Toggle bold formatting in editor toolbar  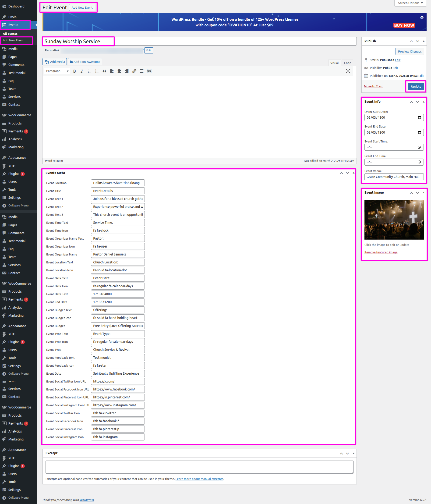(74, 71)
